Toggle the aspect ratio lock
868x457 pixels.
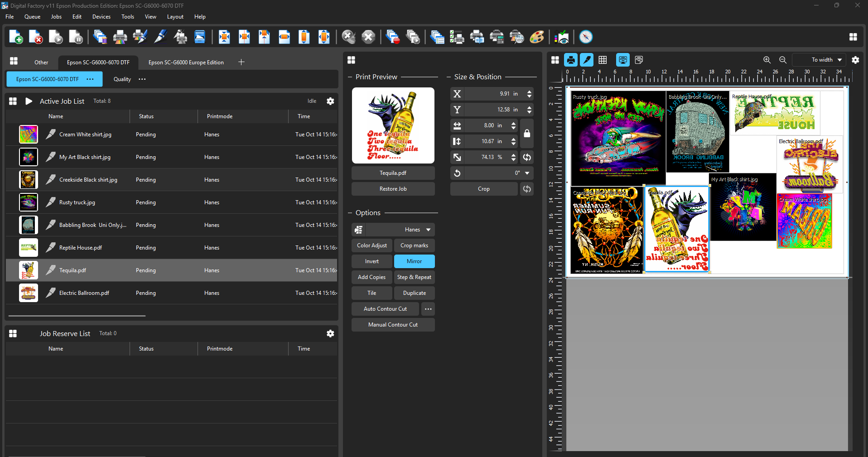(x=527, y=134)
